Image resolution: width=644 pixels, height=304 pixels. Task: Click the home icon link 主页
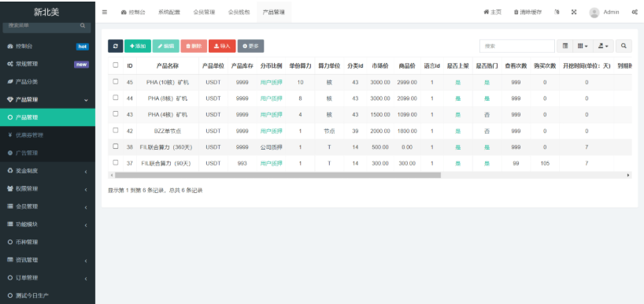(492, 13)
